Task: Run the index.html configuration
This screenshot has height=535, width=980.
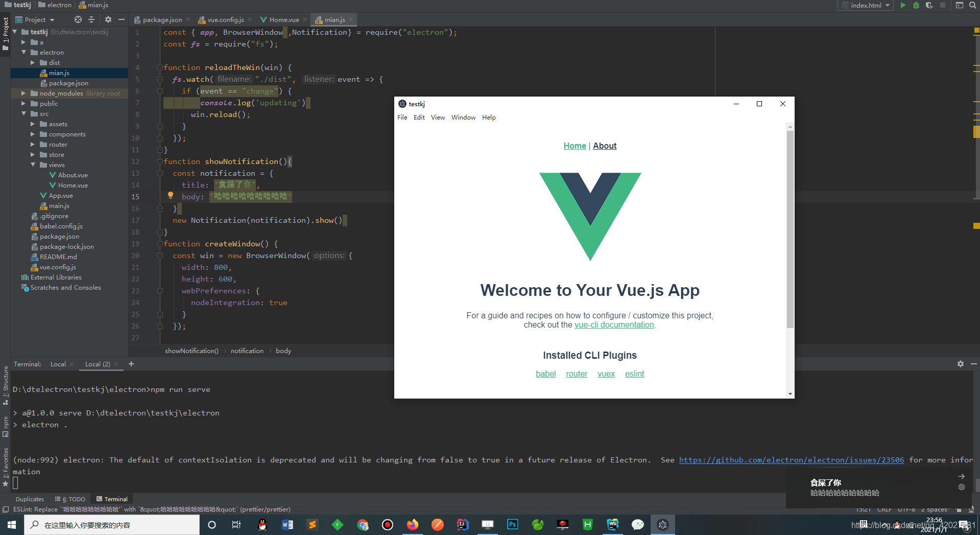Action: [903, 5]
